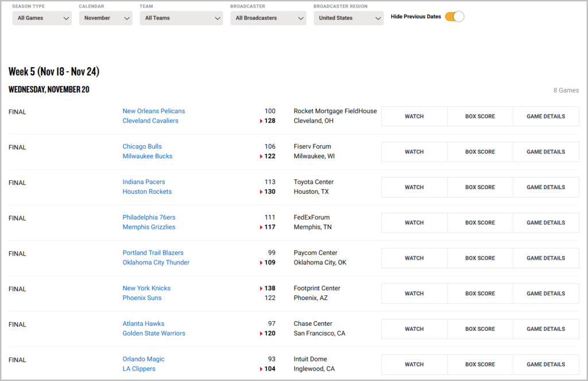Open Philadelphia 76ers team link

point(149,217)
